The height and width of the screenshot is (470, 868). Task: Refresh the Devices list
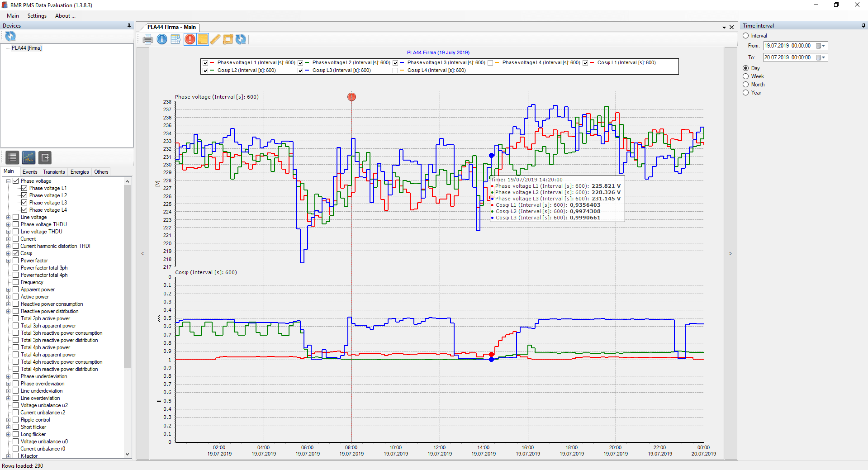click(x=10, y=36)
